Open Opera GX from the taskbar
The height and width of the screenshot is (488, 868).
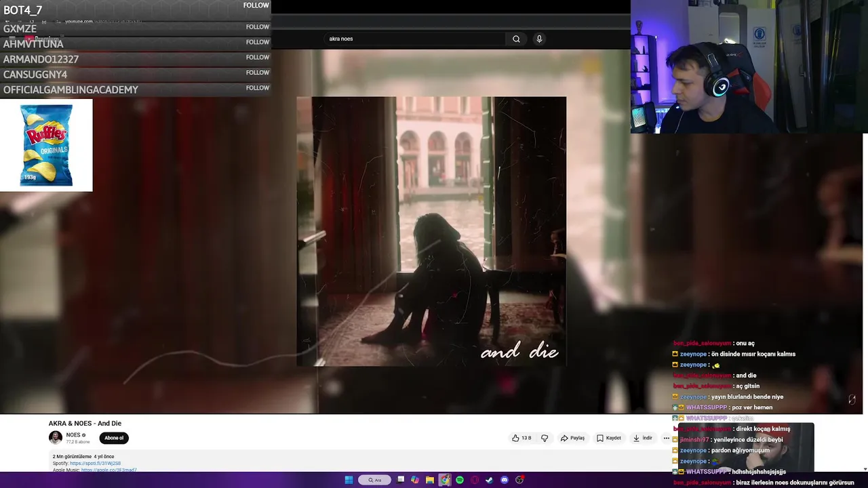point(475,480)
